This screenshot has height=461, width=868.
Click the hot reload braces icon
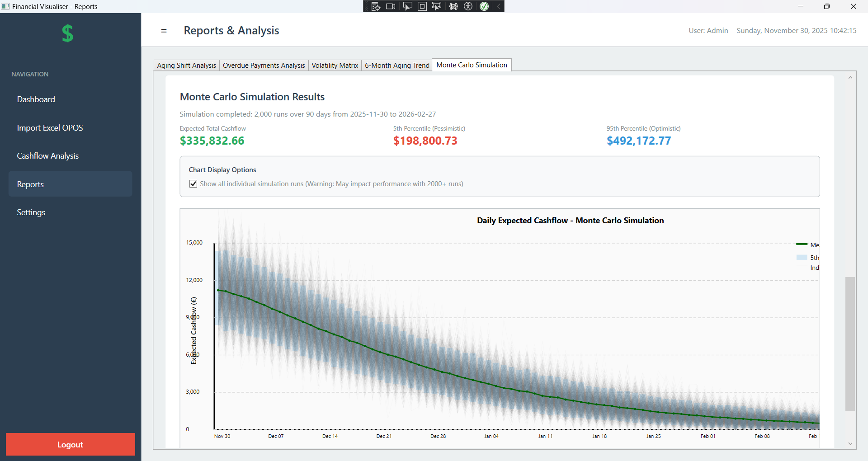click(453, 6)
